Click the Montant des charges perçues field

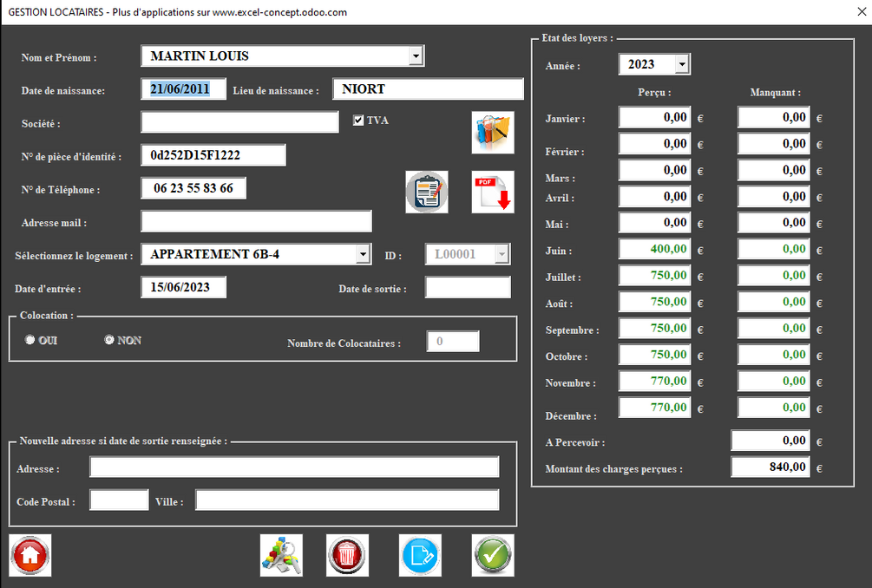770,467
